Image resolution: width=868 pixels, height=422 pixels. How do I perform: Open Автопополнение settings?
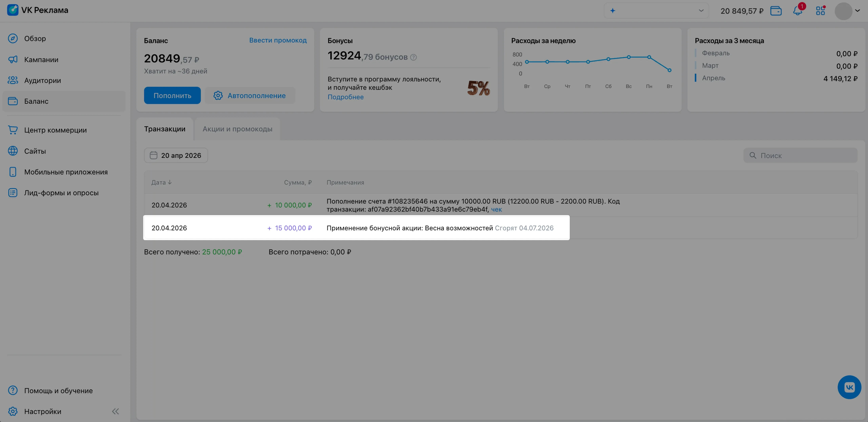click(250, 95)
